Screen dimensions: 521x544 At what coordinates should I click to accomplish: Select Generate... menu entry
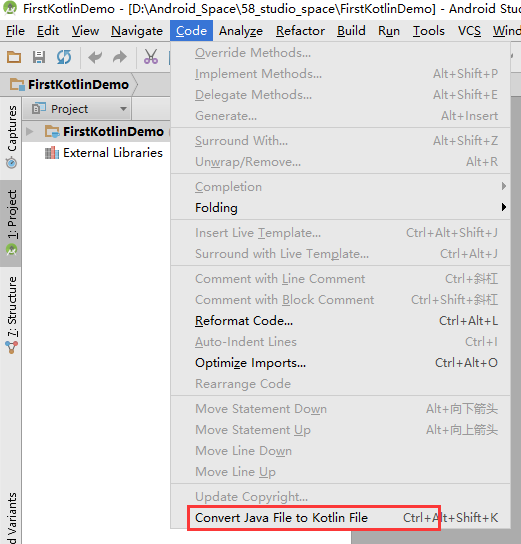pyautogui.click(x=341, y=116)
